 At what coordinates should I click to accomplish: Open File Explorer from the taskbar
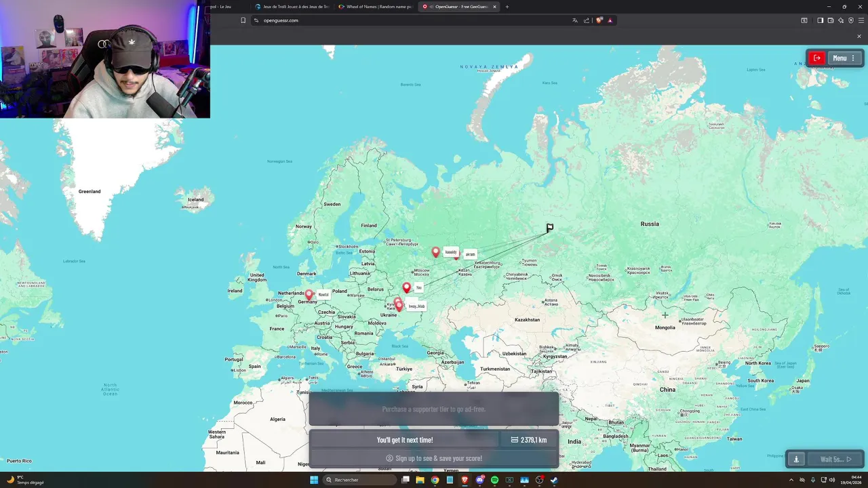pyautogui.click(x=420, y=480)
